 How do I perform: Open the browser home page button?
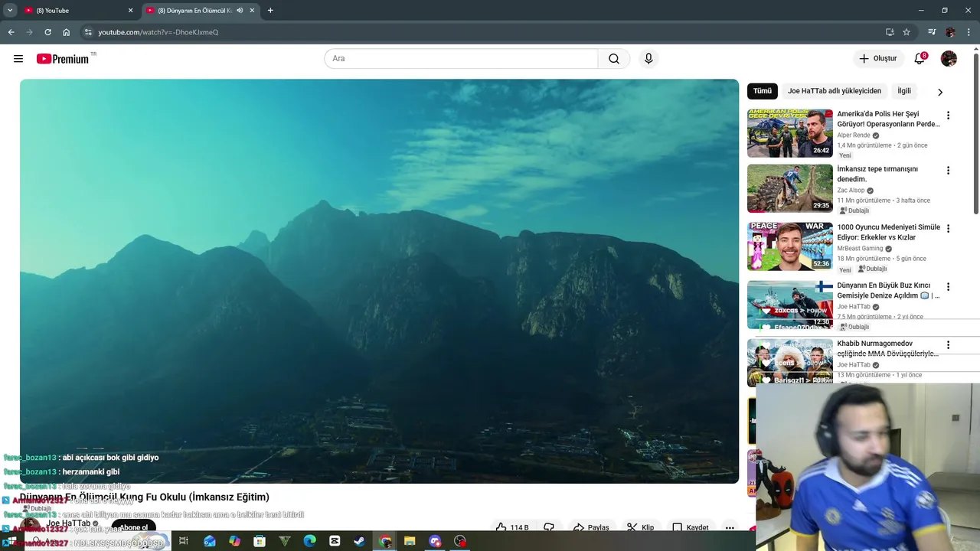point(66,32)
